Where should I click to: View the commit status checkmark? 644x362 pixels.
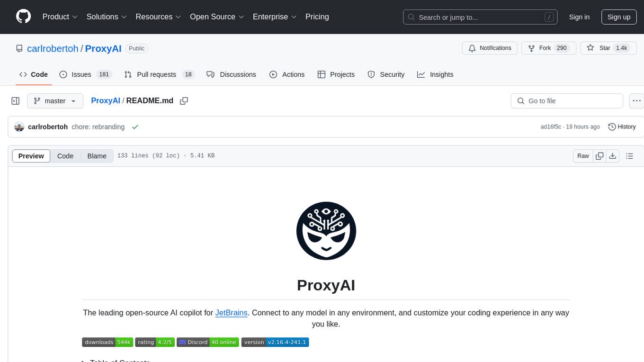[x=135, y=127]
